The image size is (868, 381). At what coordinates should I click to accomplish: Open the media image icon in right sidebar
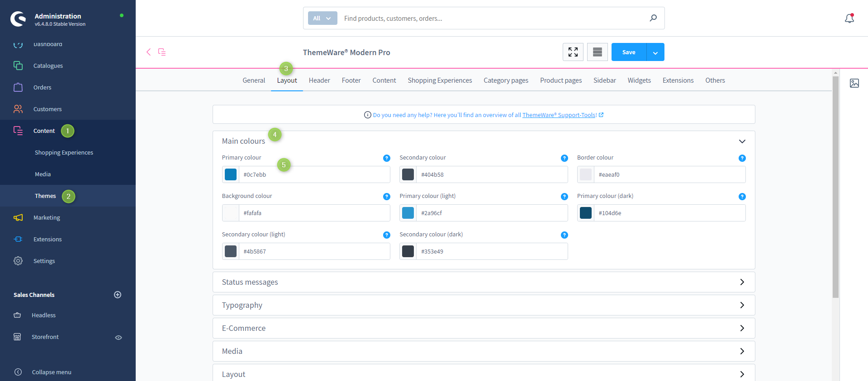(x=854, y=83)
